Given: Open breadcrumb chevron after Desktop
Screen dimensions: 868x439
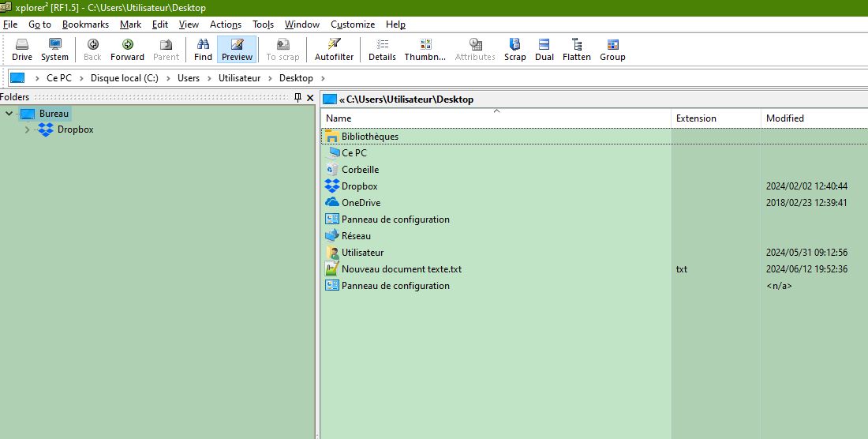Looking at the screenshot, I should pyautogui.click(x=324, y=78).
